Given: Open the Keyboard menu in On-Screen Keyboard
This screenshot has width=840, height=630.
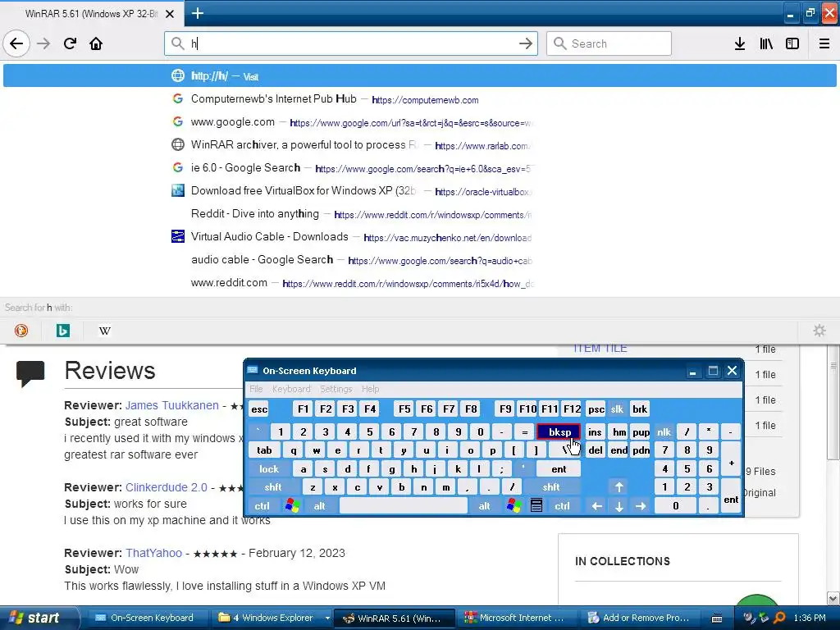Looking at the screenshot, I should [x=291, y=389].
